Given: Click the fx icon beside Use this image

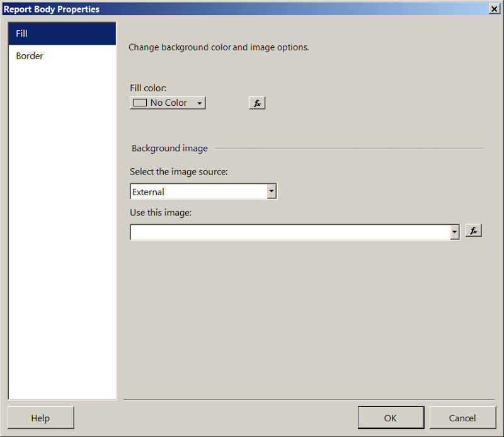Looking at the screenshot, I should (x=473, y=230).
